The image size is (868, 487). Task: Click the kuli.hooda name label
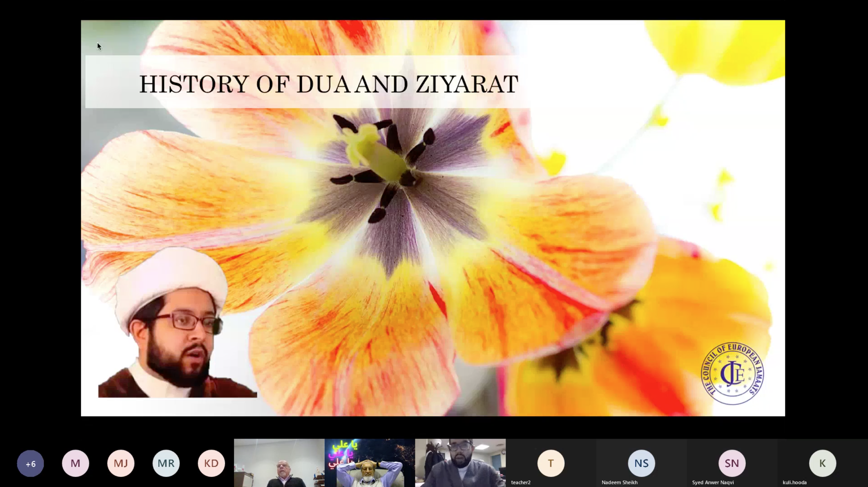[795, 482]
